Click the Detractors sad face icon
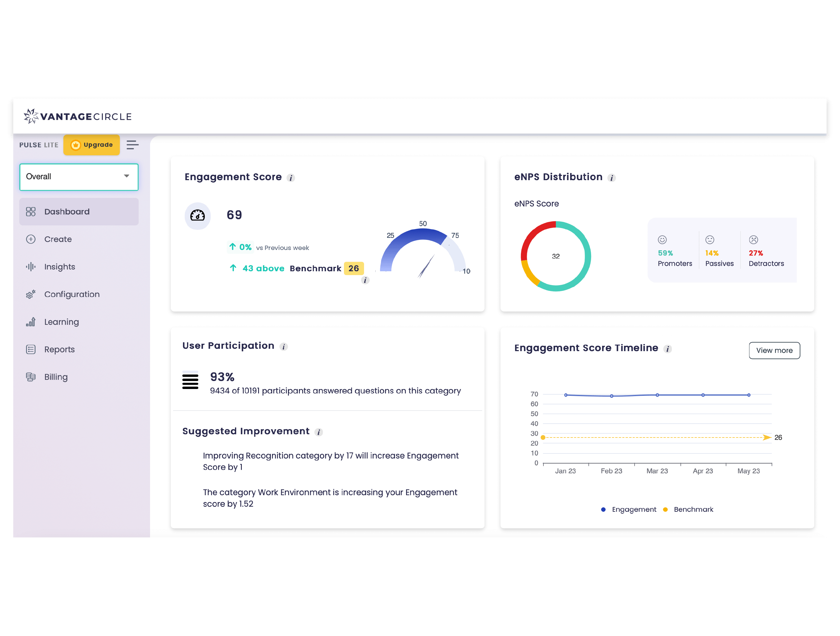The width and height of the screenshot is (840, 636). [753, 239]
